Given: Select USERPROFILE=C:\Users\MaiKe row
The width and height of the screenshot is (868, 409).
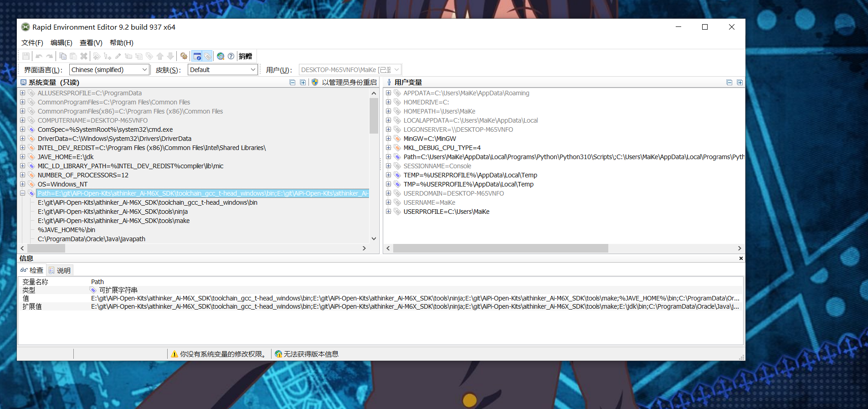Looking at the screenshot, I should (x=447, y=212).
